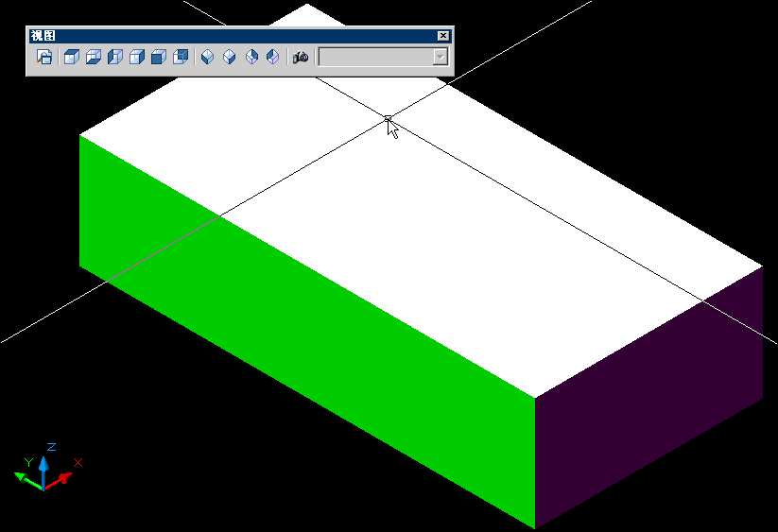Switch to Front view

click(159, 57)
